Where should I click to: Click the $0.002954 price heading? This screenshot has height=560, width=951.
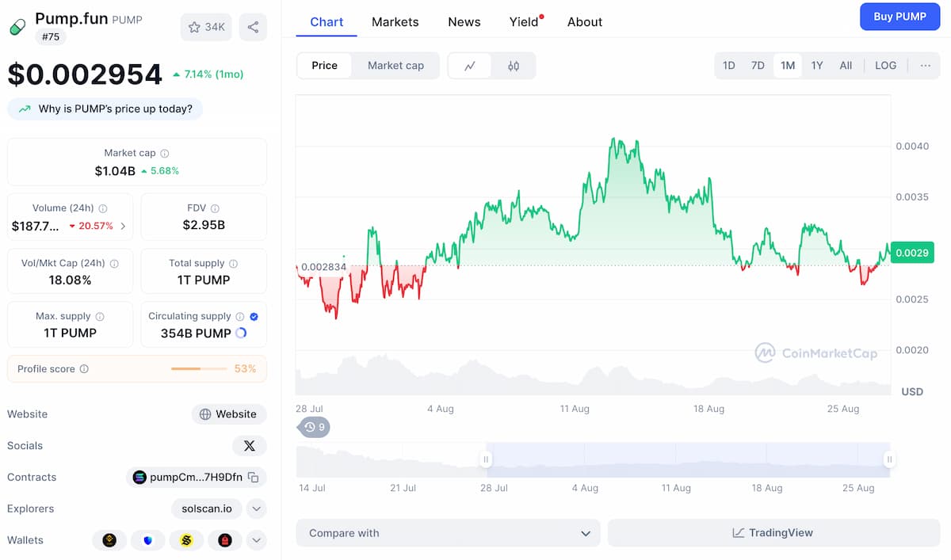[x=85, y=74]
